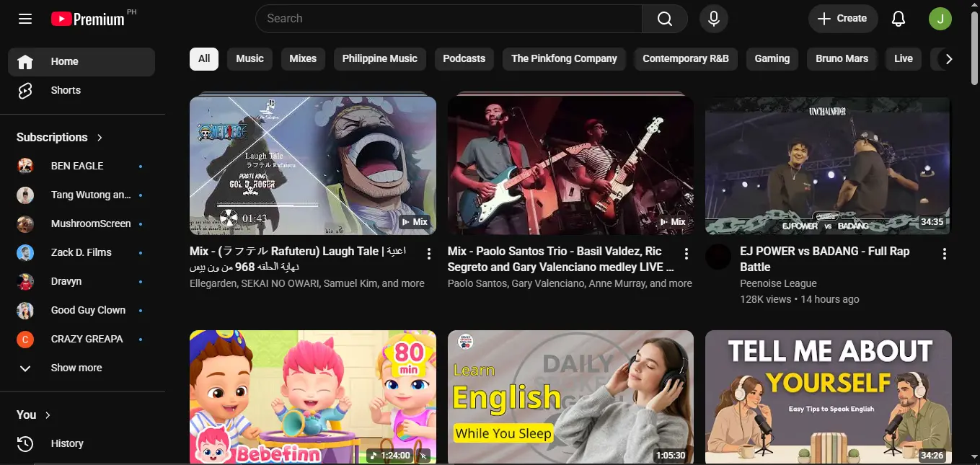Screen dimensions: 980x465
Task: Select the All filter chip
Action: [x=204, y=59]
